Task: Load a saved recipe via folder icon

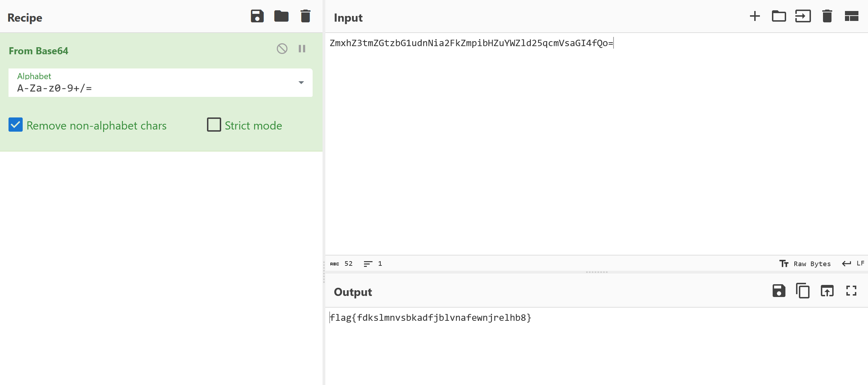Action: coord(281,16)
